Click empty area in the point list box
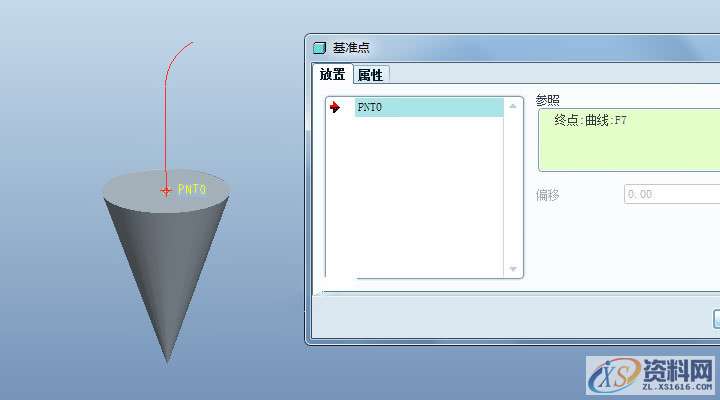720x400 pixels. [x=428, y=200]
